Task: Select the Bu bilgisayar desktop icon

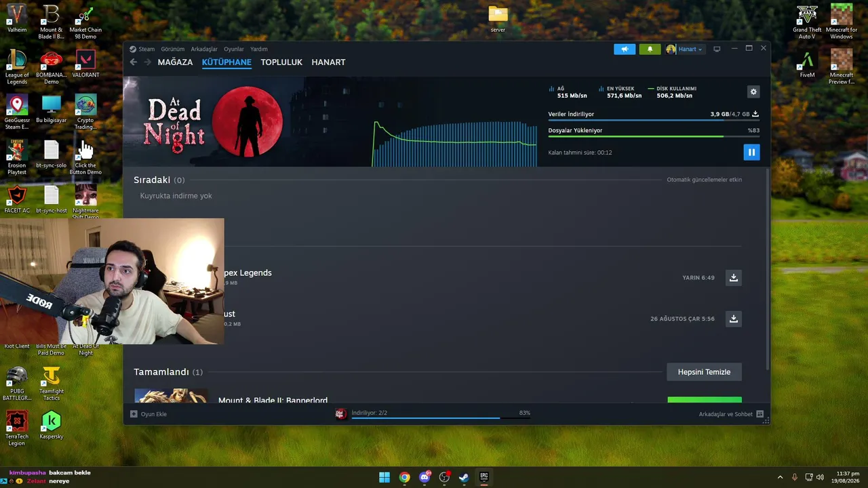Action: click(x=51, y=109)
